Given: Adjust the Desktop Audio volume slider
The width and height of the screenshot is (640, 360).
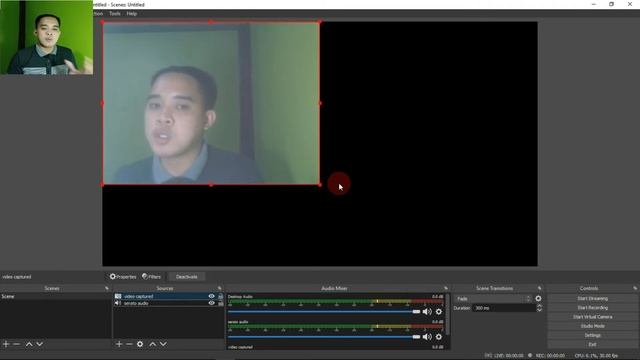Looking at the screenshot, I should pos(324,312).
